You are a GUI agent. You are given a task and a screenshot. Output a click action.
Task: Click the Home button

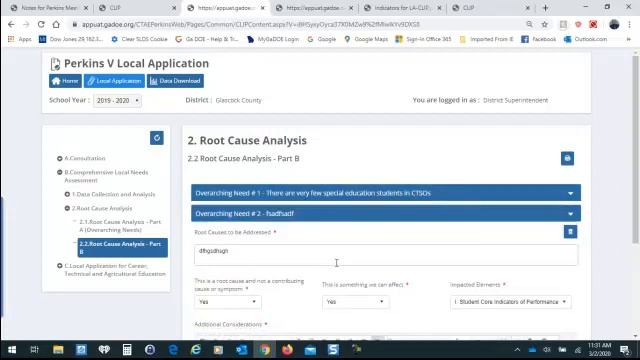tap(65, 81)
